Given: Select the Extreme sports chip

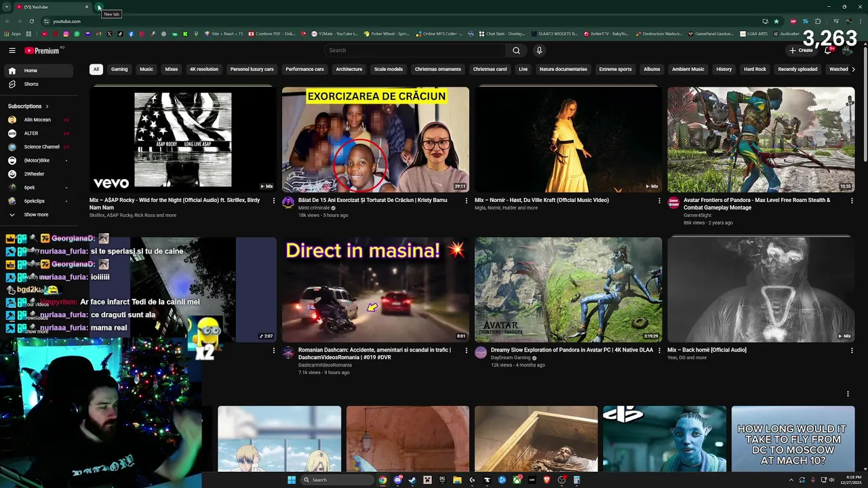Looking at the screenshot, I should [616, 69].
